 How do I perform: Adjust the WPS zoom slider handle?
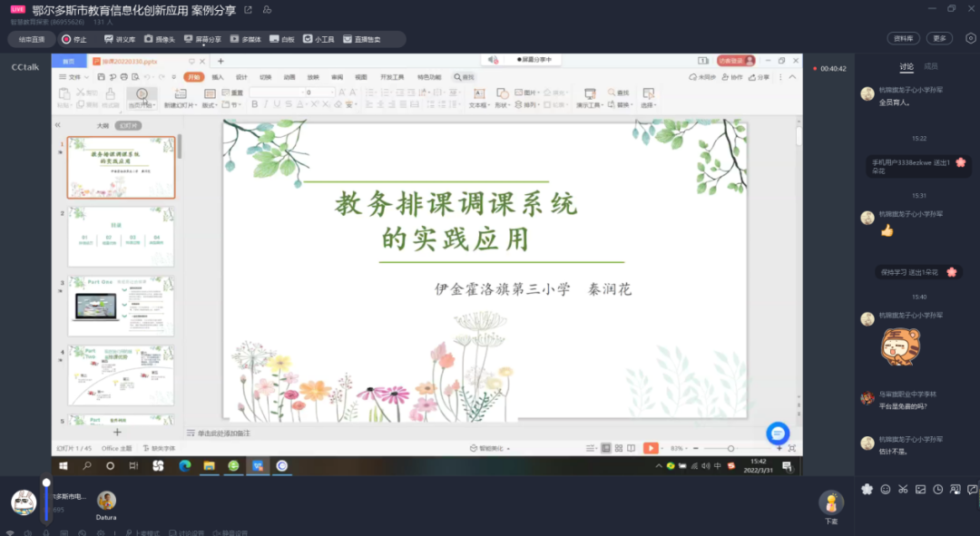tap(730, 449)
